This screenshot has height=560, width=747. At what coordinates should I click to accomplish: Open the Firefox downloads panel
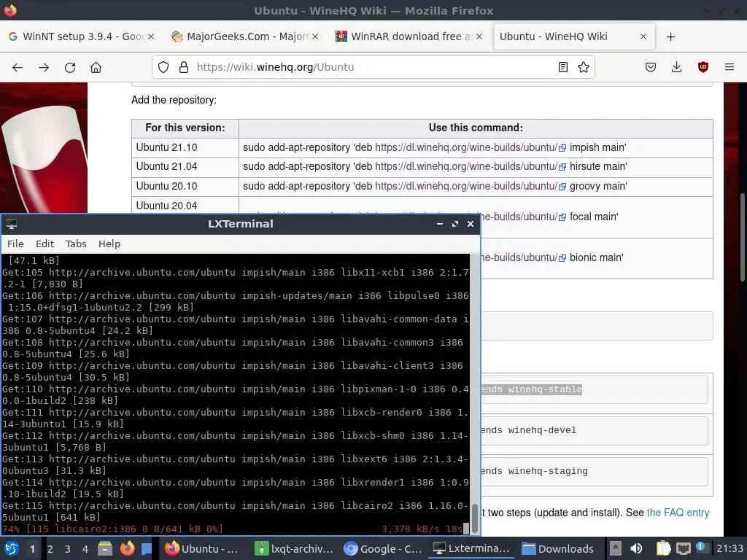pos(676,67)
